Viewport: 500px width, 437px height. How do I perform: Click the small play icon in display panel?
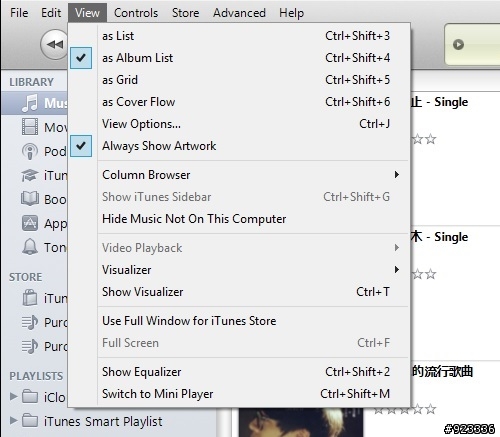(458, 44)
